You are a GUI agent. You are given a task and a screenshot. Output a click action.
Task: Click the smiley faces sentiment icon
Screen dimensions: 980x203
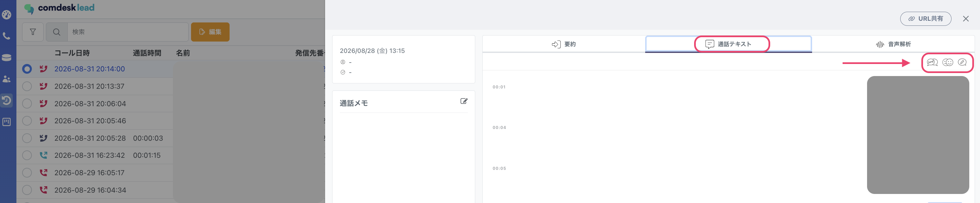pos(948,62)
